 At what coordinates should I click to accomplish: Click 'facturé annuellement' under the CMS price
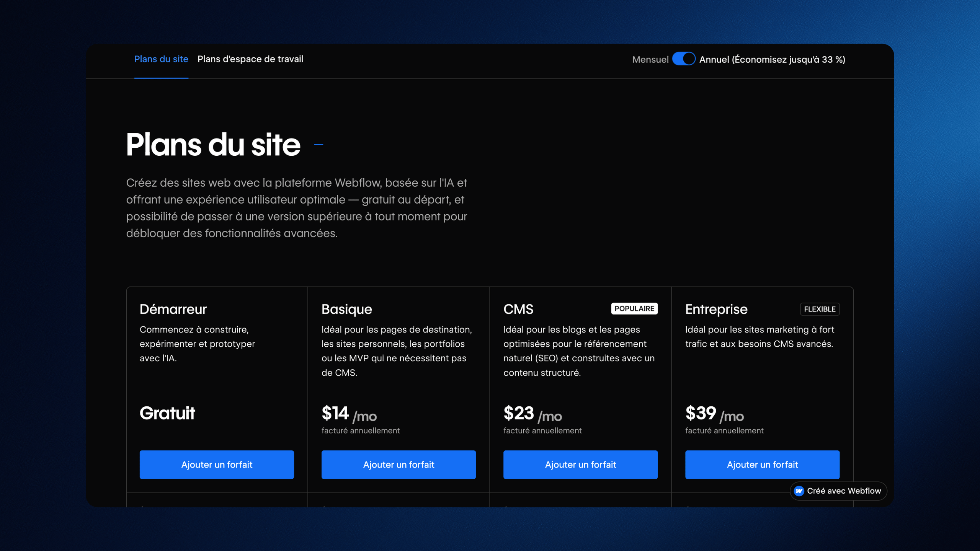pos(542,430)
